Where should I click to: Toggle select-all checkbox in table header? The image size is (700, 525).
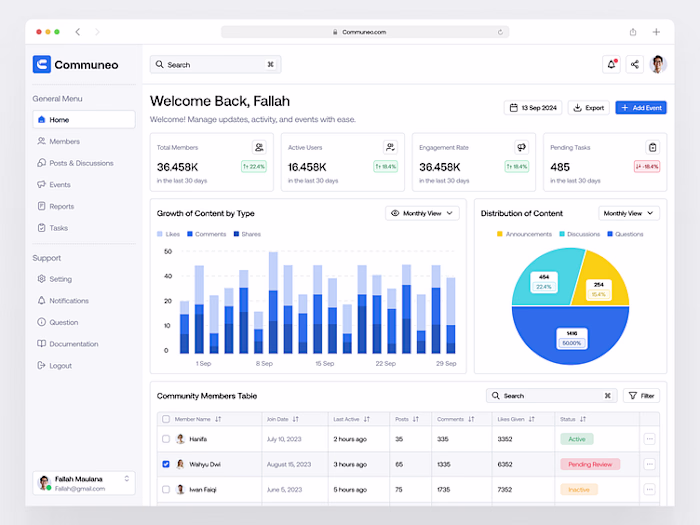(166, 419)
